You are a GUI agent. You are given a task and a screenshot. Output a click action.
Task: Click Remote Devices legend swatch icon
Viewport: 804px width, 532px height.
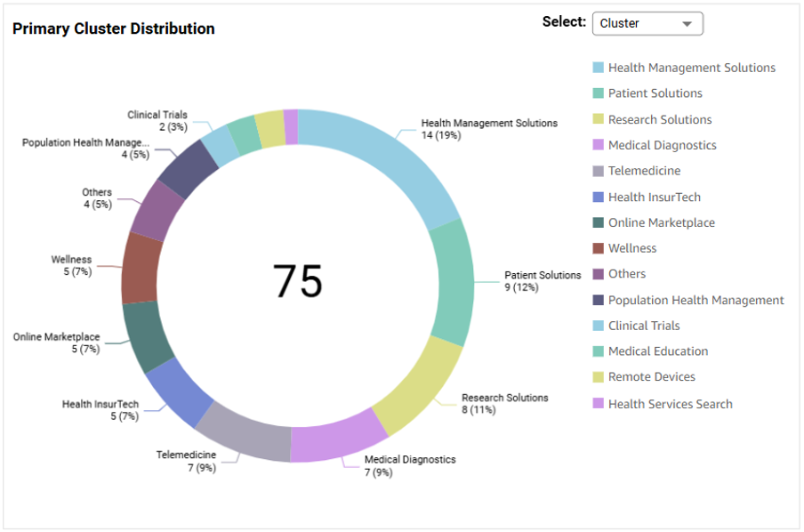click(599, 377)
